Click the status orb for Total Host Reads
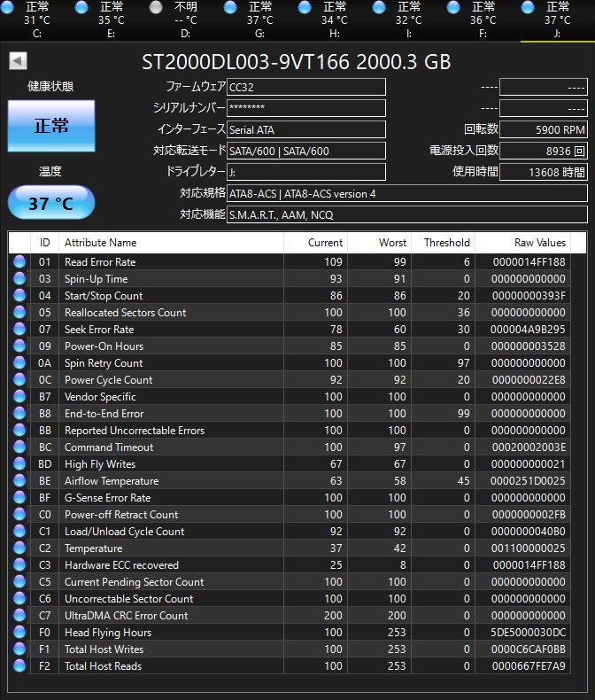 (x=19, y=666)
